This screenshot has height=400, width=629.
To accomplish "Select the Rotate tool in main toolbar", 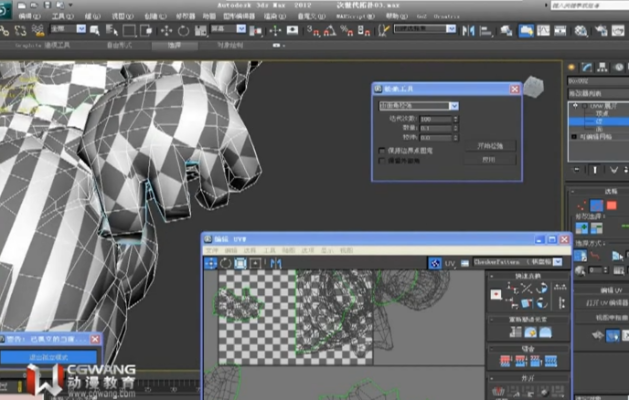I will (x=183, y=30).
